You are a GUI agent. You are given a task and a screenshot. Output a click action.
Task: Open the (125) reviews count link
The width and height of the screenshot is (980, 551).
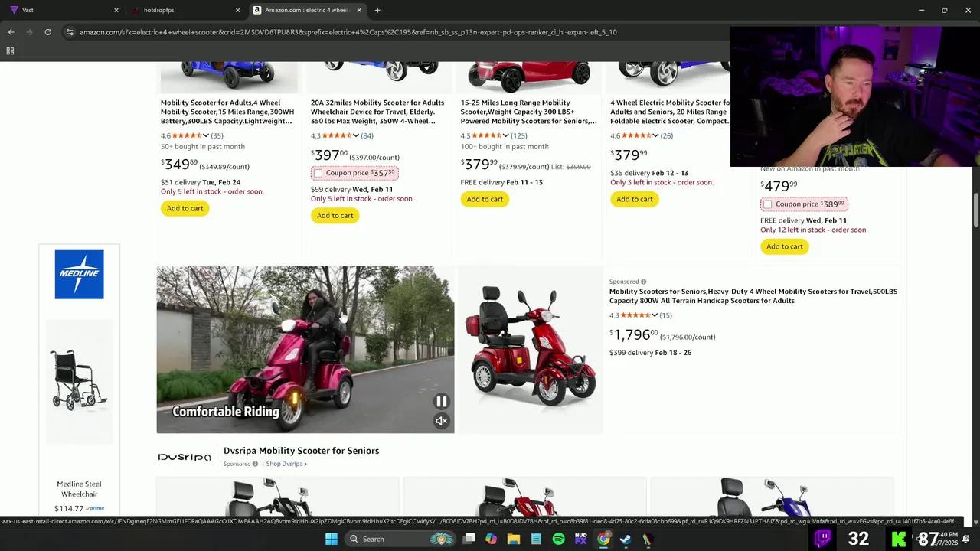(518, 135)
